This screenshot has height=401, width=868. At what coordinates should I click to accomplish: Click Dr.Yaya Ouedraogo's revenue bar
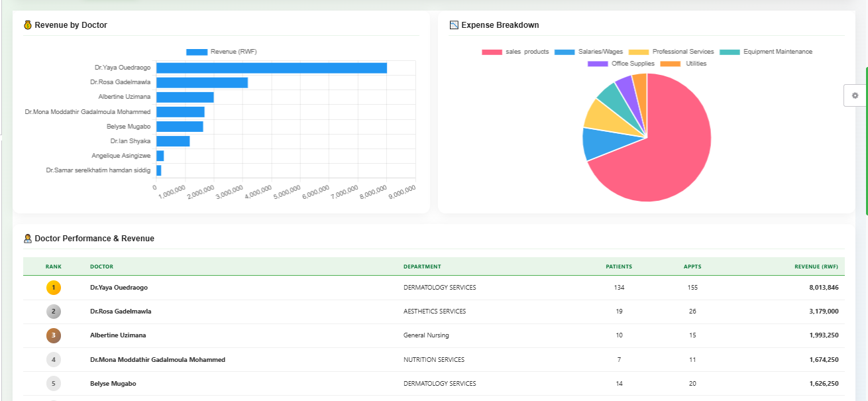tap(272, 68)
